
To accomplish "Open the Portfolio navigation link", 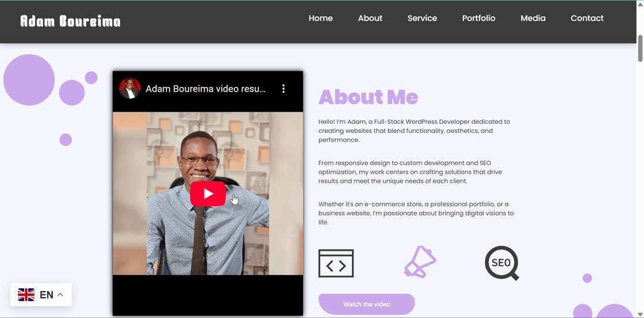I will (478, 18).
